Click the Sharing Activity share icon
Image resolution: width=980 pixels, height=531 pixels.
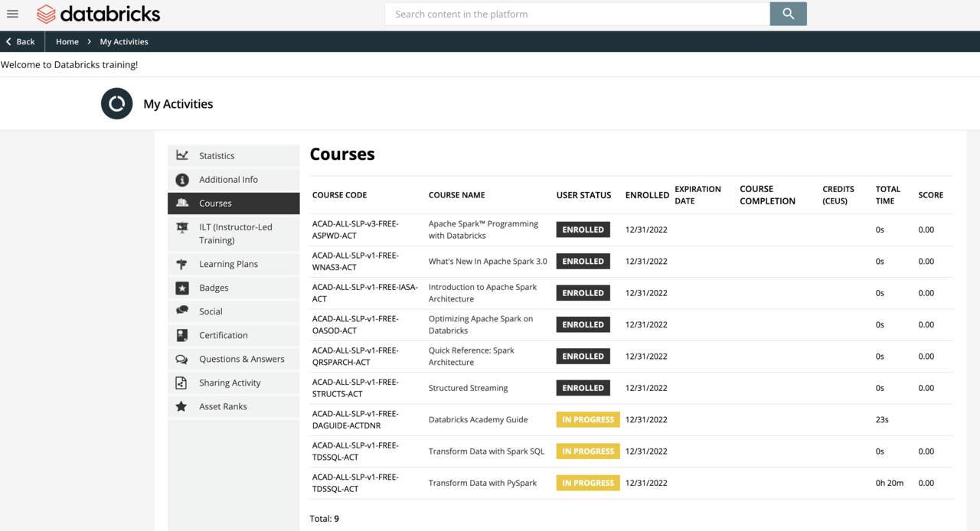click(x=182, y=382)
